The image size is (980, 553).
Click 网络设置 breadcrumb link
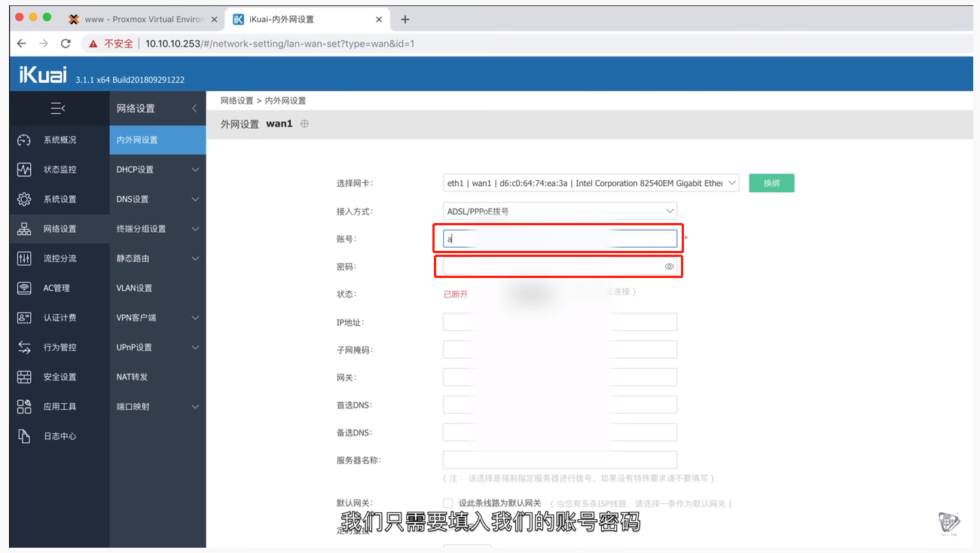tap(237, 100)
